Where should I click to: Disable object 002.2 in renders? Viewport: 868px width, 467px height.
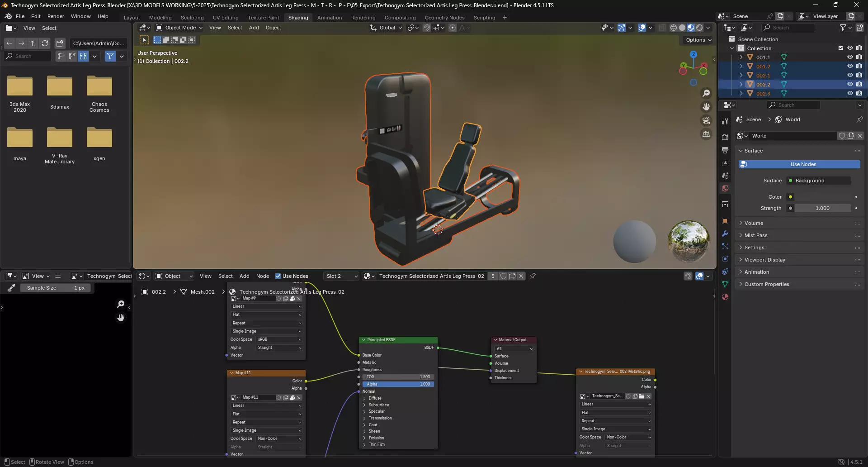pos(859,85)
